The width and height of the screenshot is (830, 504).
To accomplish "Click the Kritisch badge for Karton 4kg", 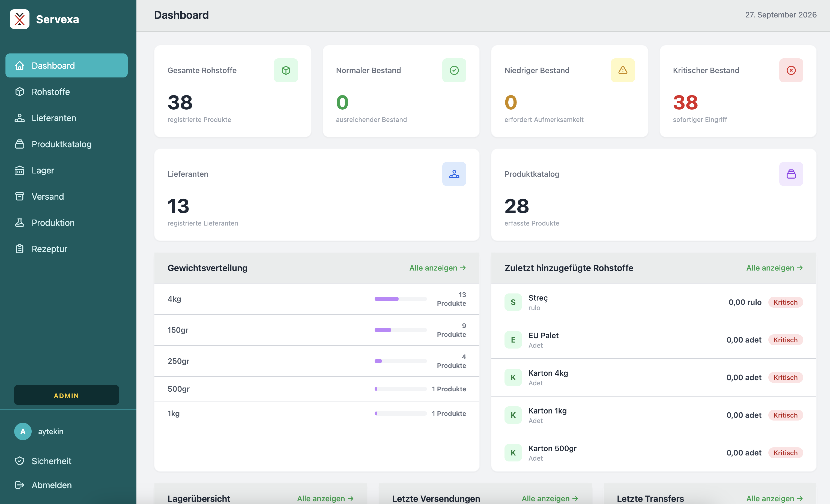I will pyautogui.click(x=786, y=377).
